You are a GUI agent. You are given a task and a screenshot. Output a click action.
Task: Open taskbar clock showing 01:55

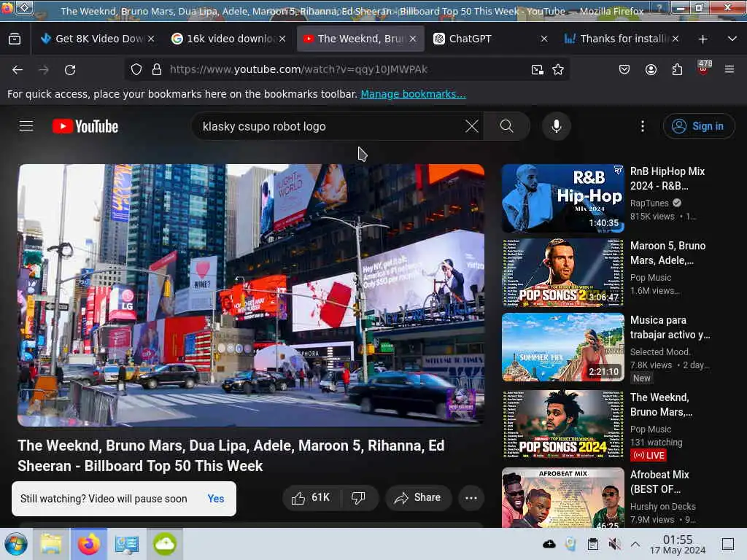[678, 544]
